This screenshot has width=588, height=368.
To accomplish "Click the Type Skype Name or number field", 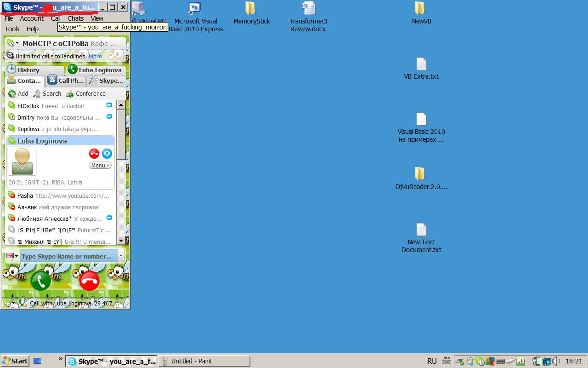I will point(67,256).
